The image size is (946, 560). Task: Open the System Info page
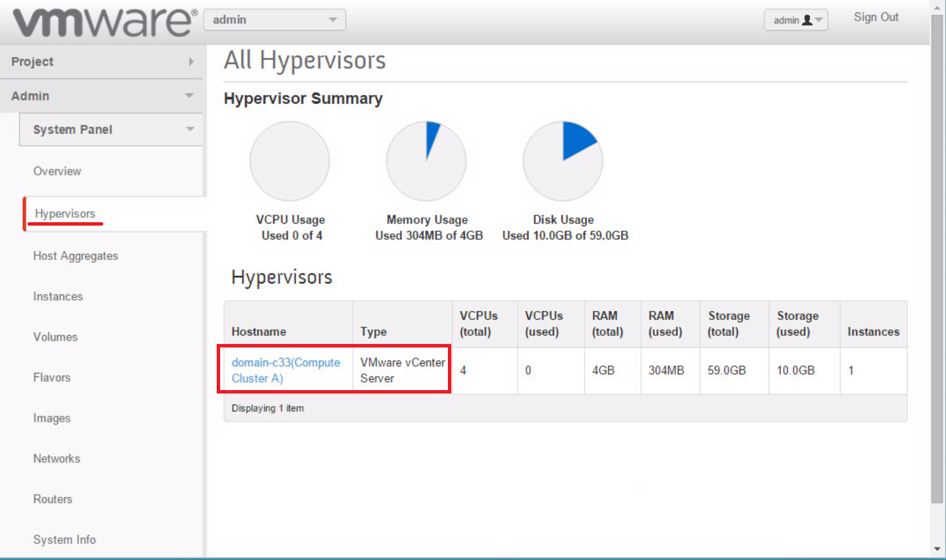[x=65, y=540]
